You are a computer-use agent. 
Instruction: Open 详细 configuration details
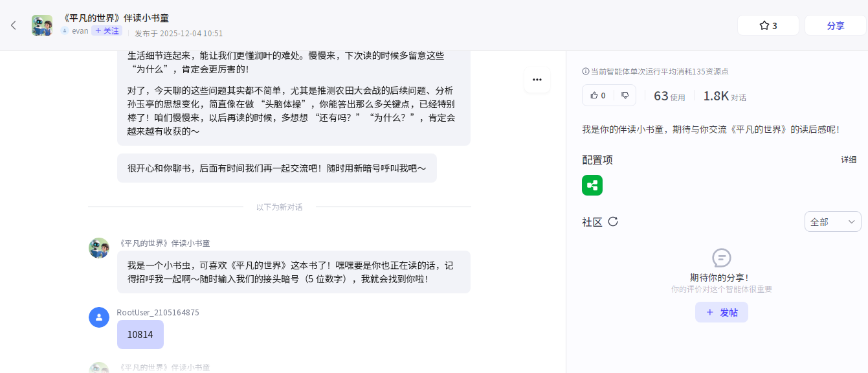(848, 160)
